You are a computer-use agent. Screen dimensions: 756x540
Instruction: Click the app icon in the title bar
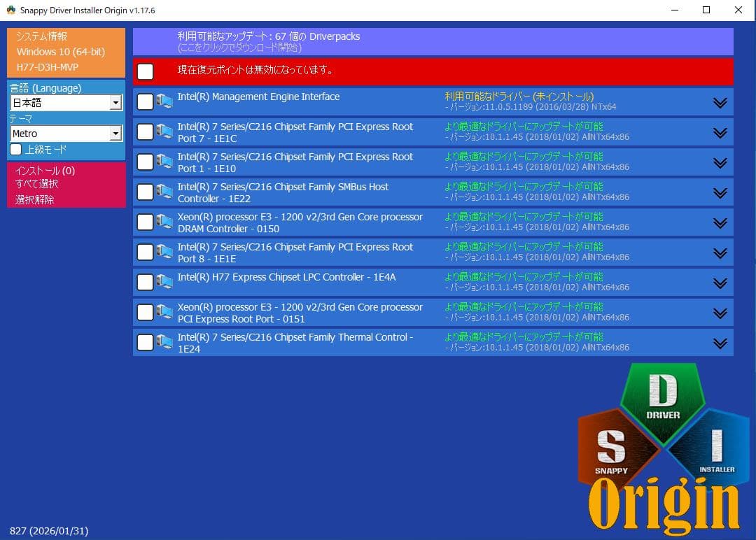click(x=10, y=10)
